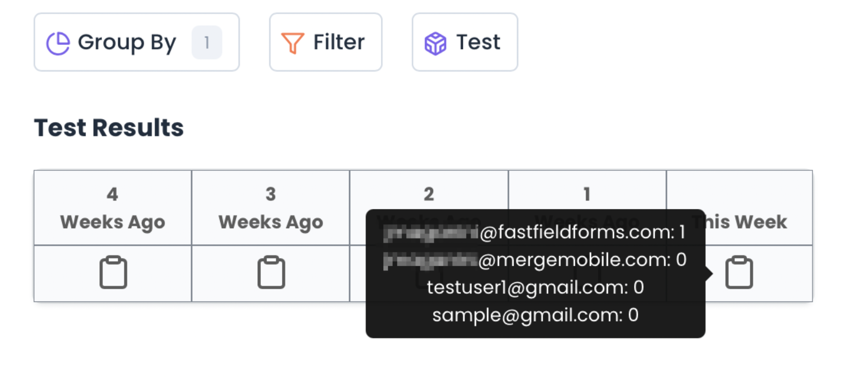The width and height of the screenshot is (868, 384).
Task: Click the sample@gmail.com tooltip line
Action: click(535, 315)
